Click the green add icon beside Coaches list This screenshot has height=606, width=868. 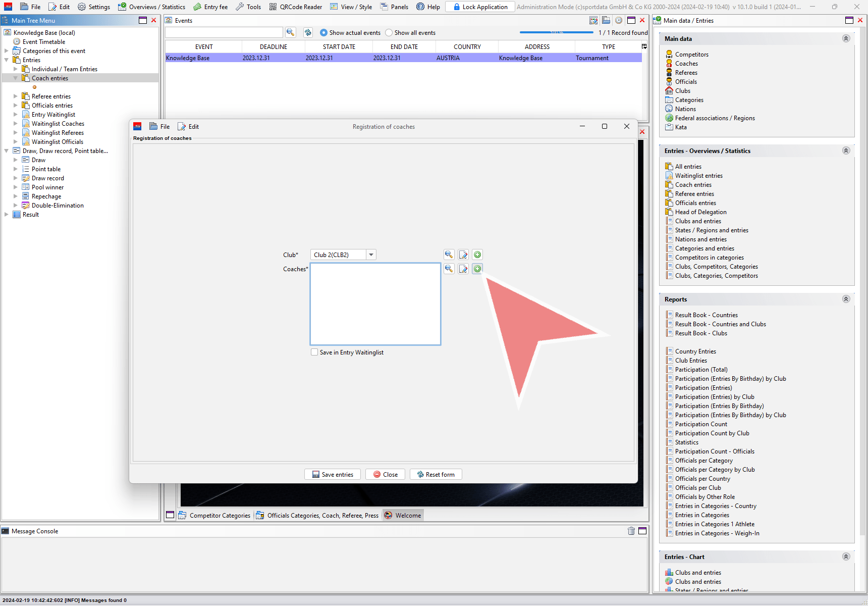477,269
